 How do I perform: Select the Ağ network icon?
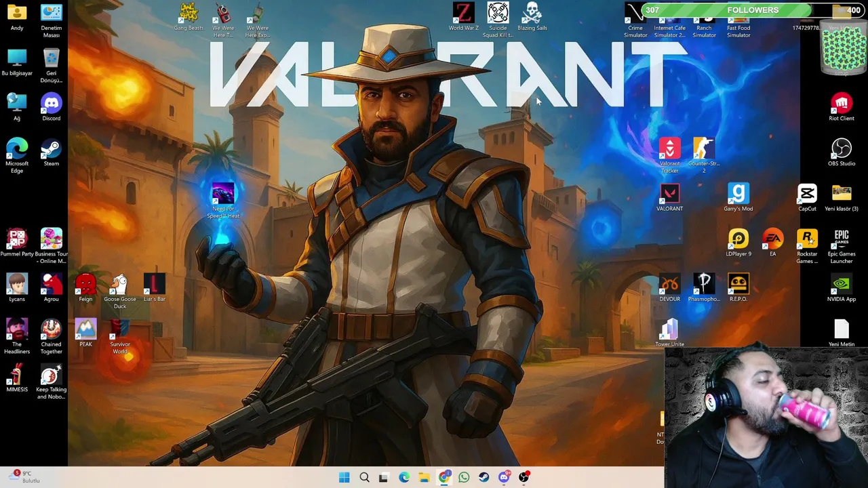point(17,107)
